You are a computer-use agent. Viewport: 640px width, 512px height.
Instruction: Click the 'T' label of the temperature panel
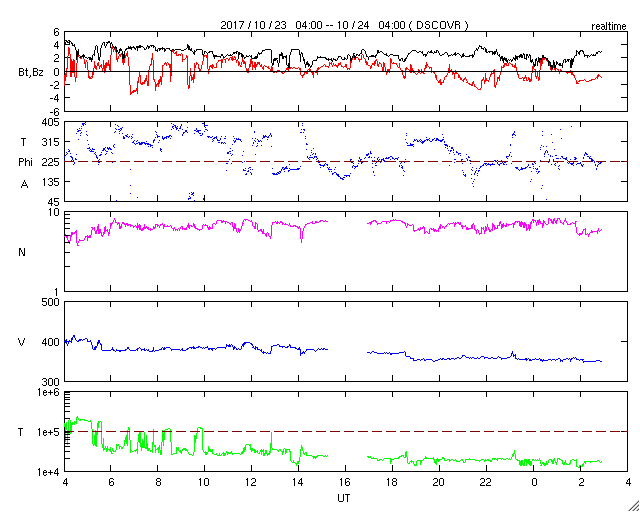tap(21, 432)
